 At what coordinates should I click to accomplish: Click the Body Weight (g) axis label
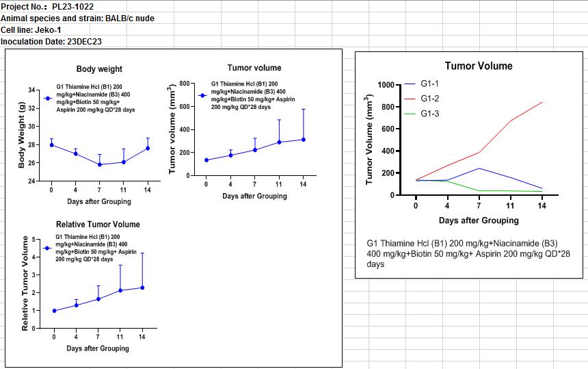tap(21, 135)
